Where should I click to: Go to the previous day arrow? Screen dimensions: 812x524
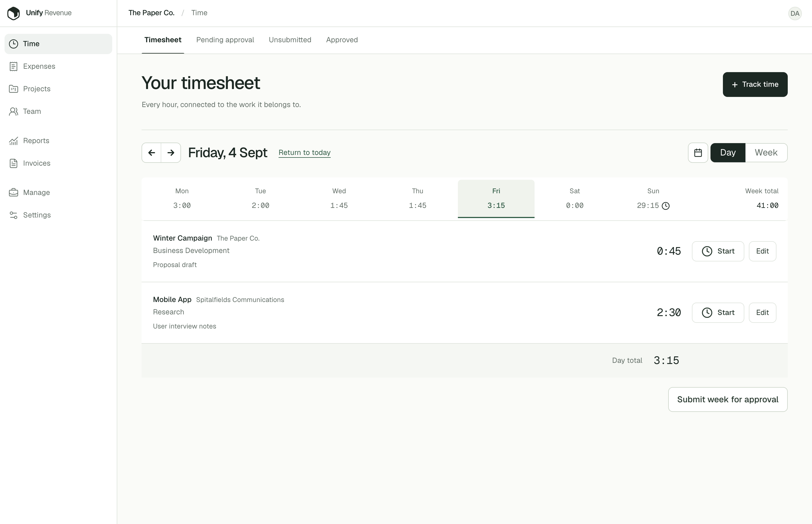pos(151,153)
